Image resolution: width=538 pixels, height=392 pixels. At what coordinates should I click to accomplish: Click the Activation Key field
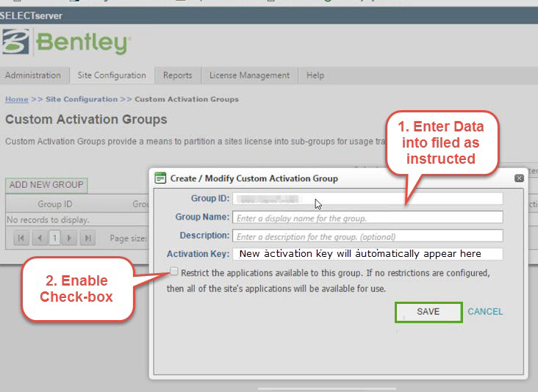pos(367,254)
